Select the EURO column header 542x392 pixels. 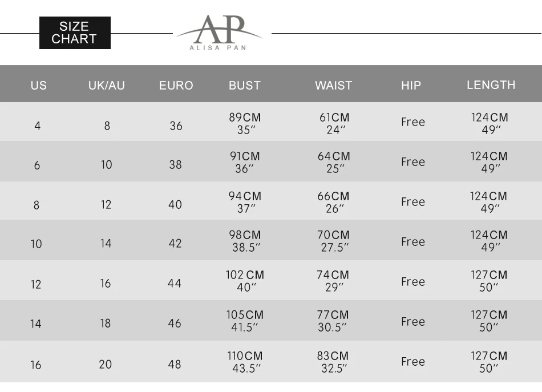pos(176,86)
